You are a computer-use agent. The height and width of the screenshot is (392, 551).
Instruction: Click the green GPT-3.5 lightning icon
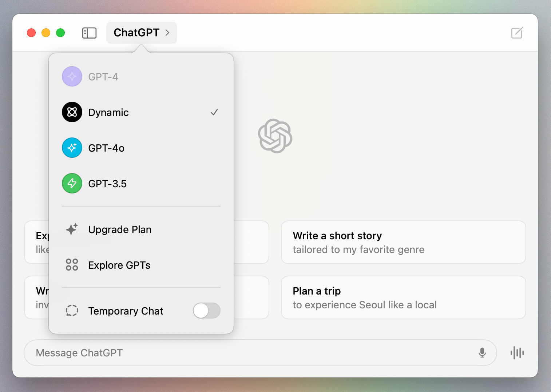[72, 183]
